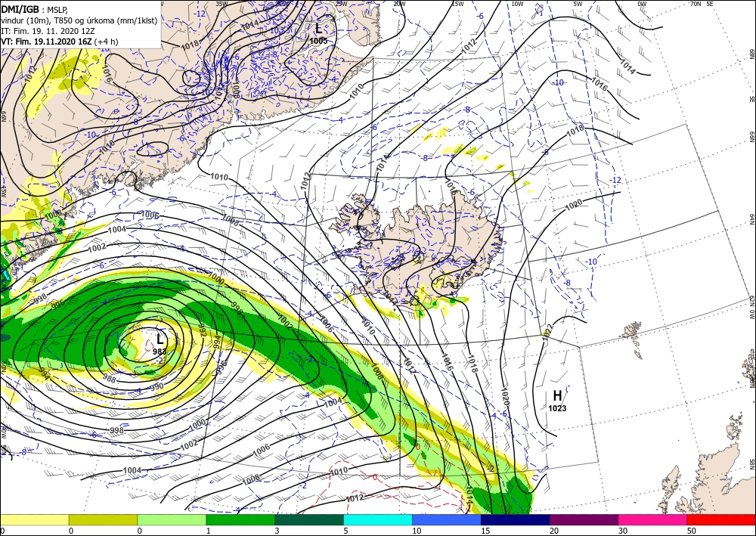Click the L marker of the 1005 low
This screenshot has width=756, height=536.
pyautogui.click(x=318, y=28)
